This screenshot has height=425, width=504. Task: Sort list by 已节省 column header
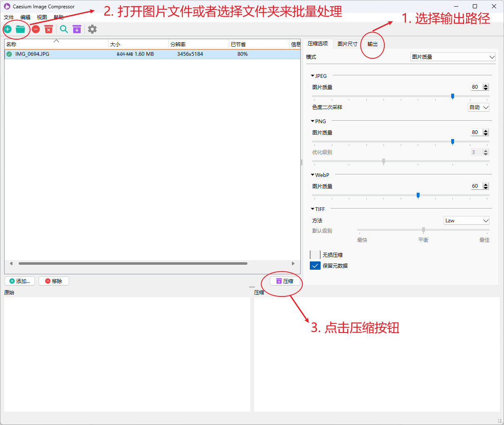[x=259, y=44]
